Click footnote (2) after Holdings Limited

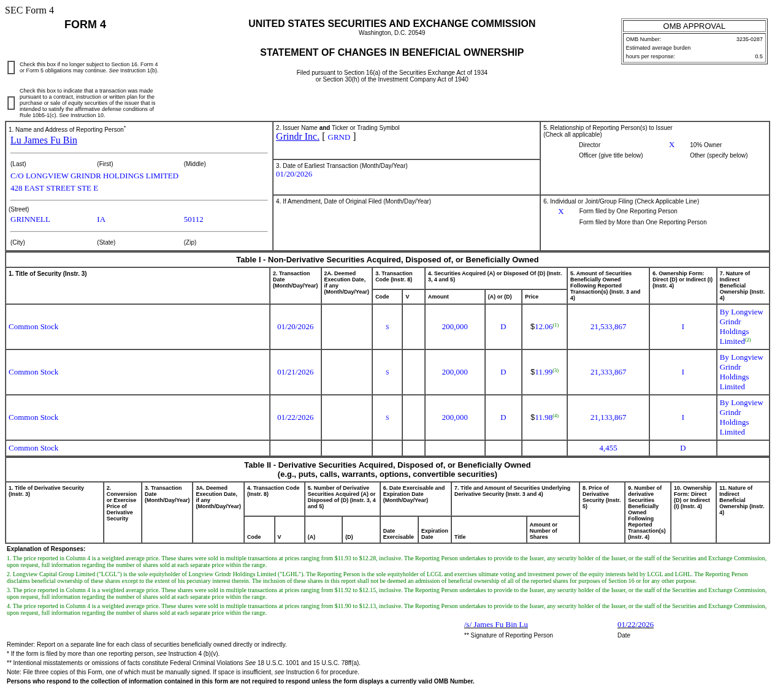(747, 340)
